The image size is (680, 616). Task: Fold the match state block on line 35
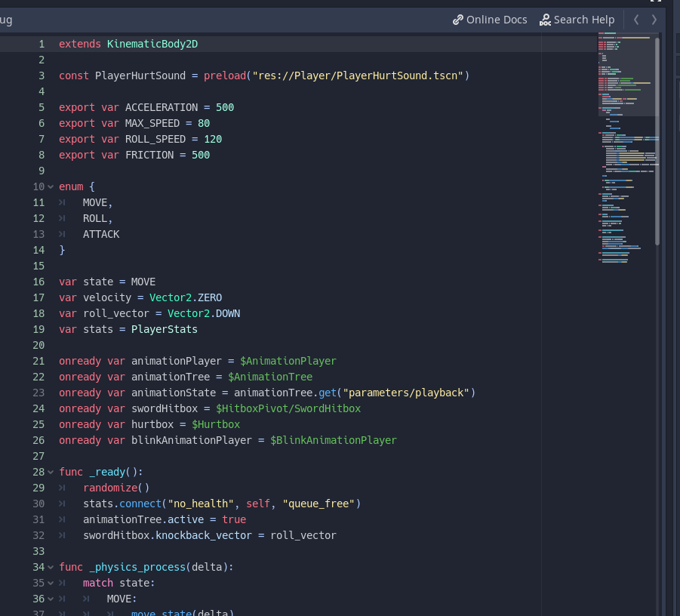pos(49,583)
